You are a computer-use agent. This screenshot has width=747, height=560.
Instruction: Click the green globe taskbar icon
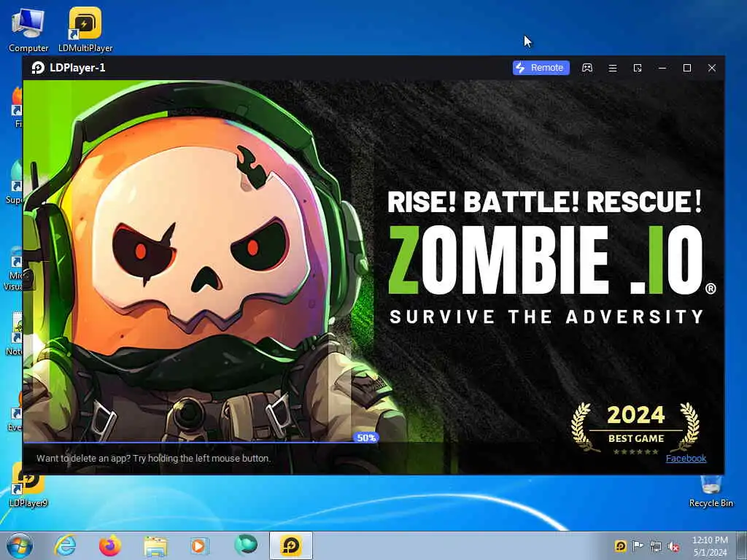(x=245, y=545)
